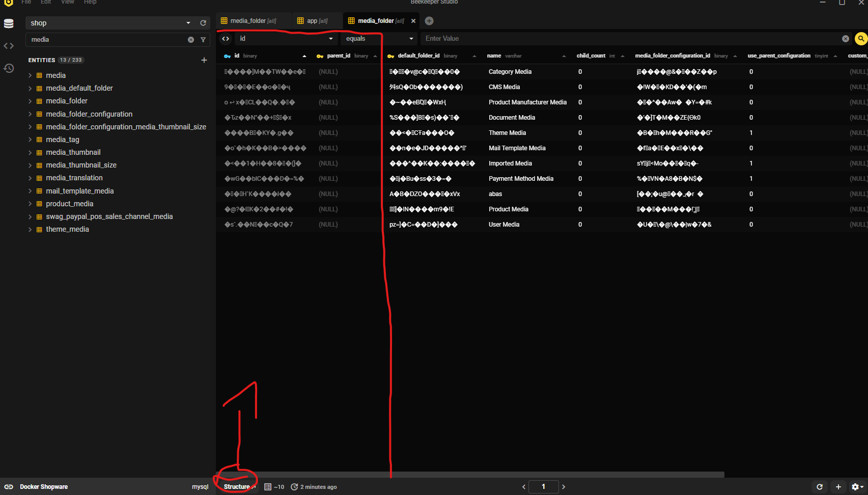This screenshot has height=495, width=868.
Task: Open query history using the clock icon
Action: click(x=8, y=68)
